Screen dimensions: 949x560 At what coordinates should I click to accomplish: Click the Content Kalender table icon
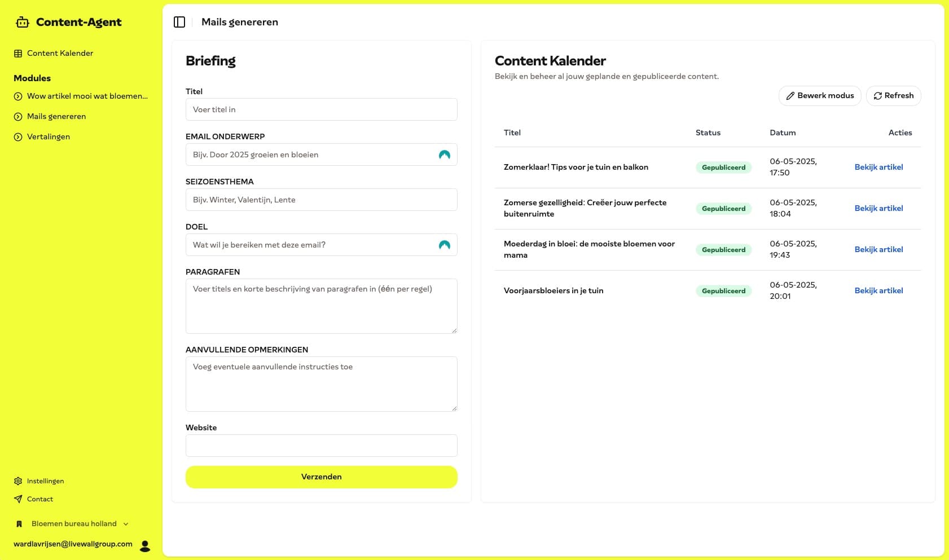[x=18, y=54]
